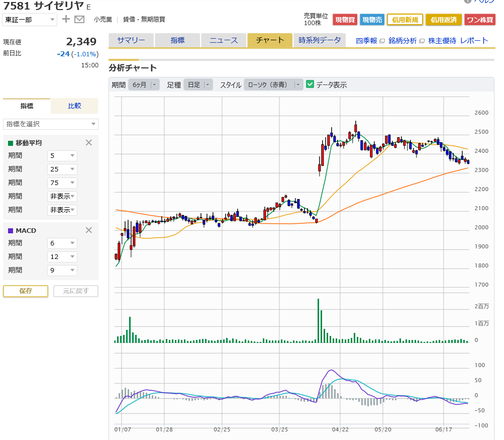
Task: Change MACD period 9 dropdown
Action: pyautogui.click(x=62, y=270)
